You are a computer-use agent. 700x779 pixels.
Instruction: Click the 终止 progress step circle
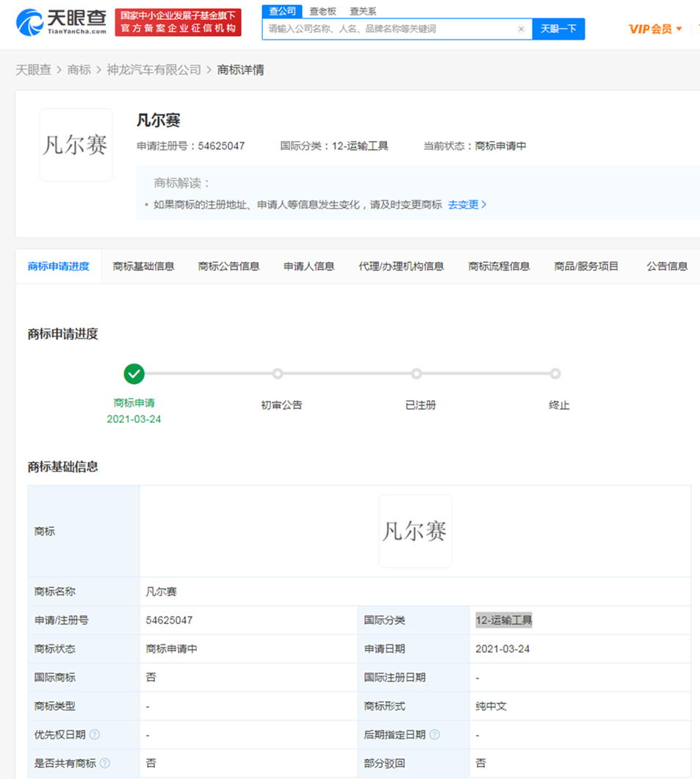coord(555,374)
